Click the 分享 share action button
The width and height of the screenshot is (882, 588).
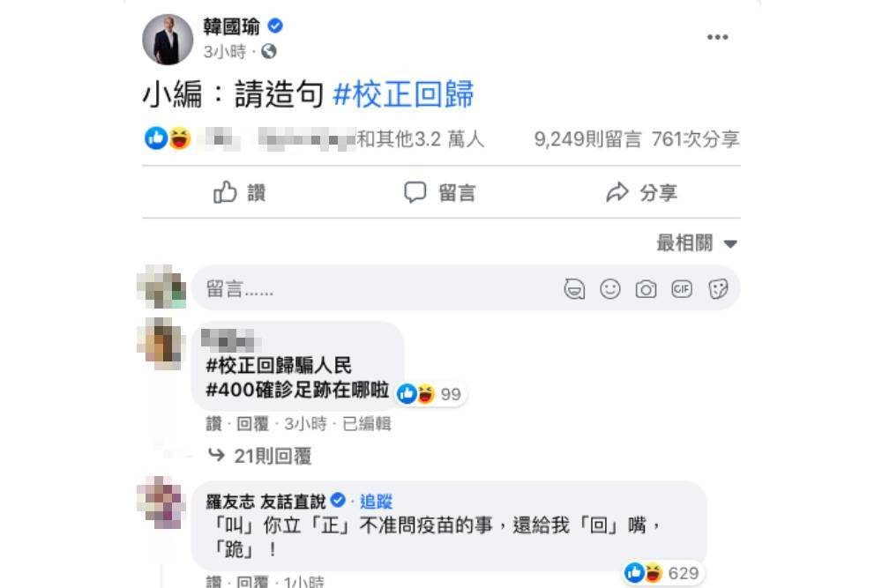tap(641, 192)
